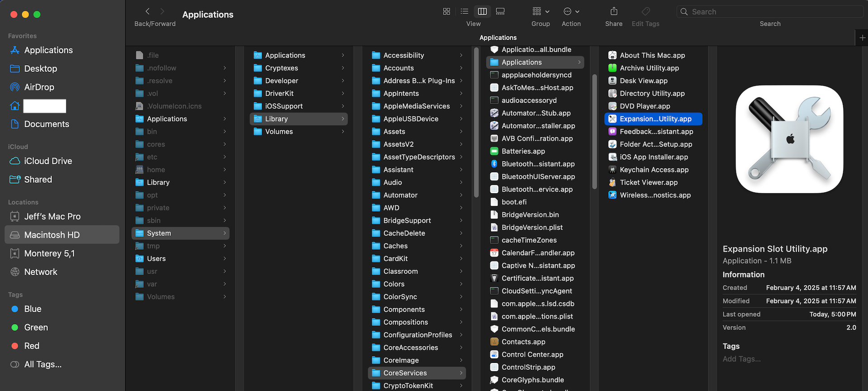Viewport: 868px width, 391px height.
Task: Select Keychain Access.app
Action: click(653, 170)
